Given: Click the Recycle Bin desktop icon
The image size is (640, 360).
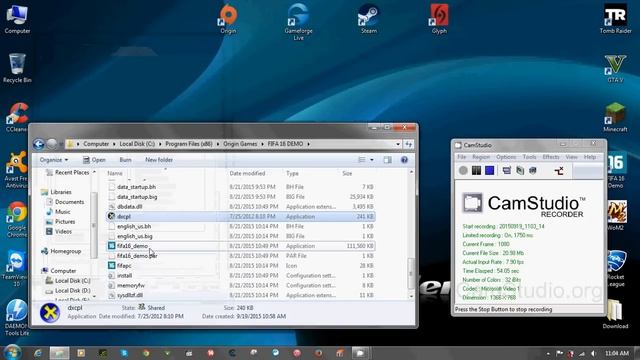Looking at the screenshot, I should [17, 68].
